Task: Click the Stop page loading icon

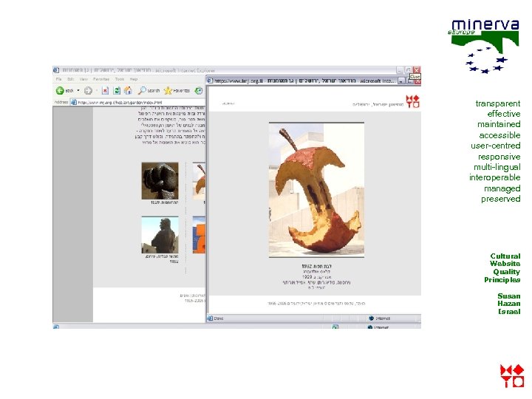Action: (x=105, y=91)
